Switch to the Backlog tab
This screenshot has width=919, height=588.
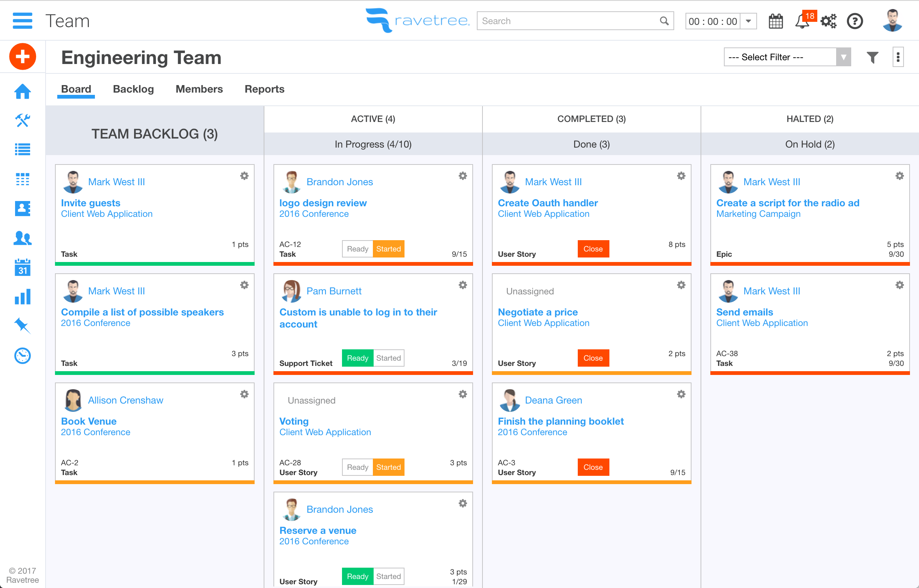(133, 89)
